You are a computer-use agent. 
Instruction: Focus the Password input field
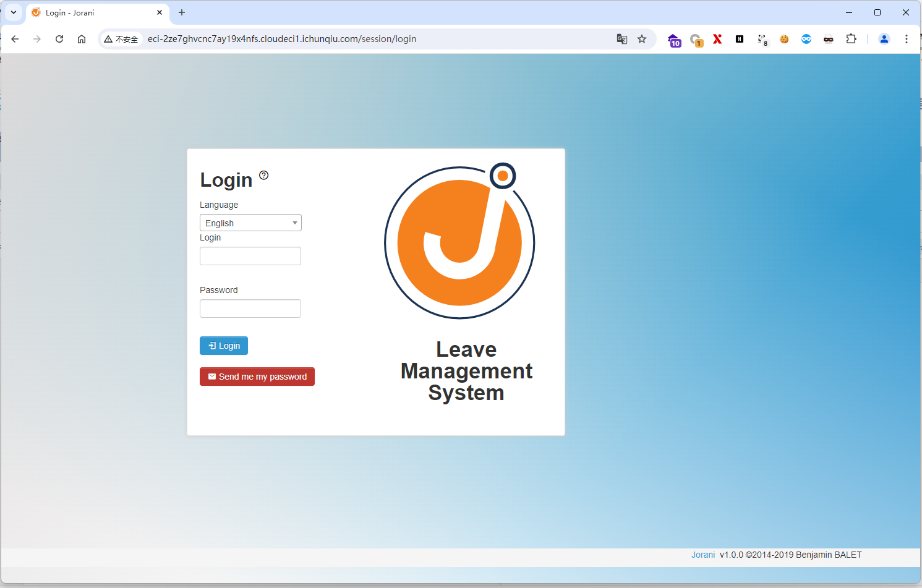click(250, 309)
